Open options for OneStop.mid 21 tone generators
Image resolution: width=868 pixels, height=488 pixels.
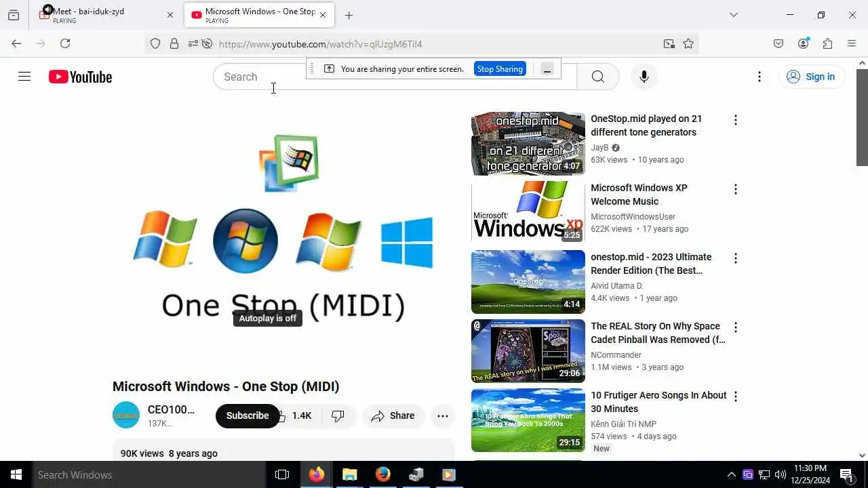[x=735, y=120]
